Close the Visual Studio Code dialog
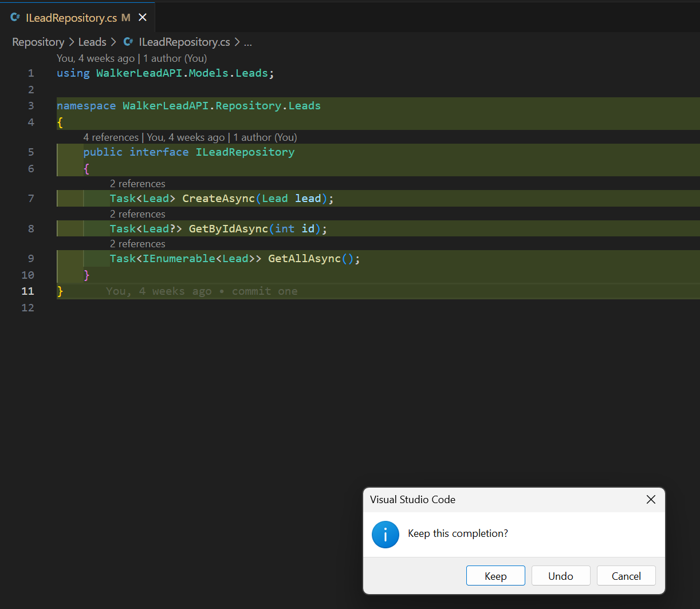 click(x=651, y=500)
